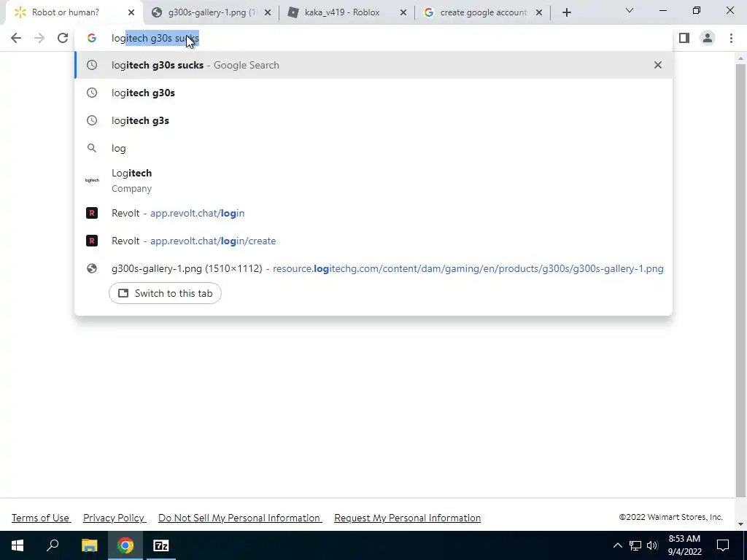Screen dimensions: 747x560
Task: Reload the page with the refresh icon
Action: point(63,38)
